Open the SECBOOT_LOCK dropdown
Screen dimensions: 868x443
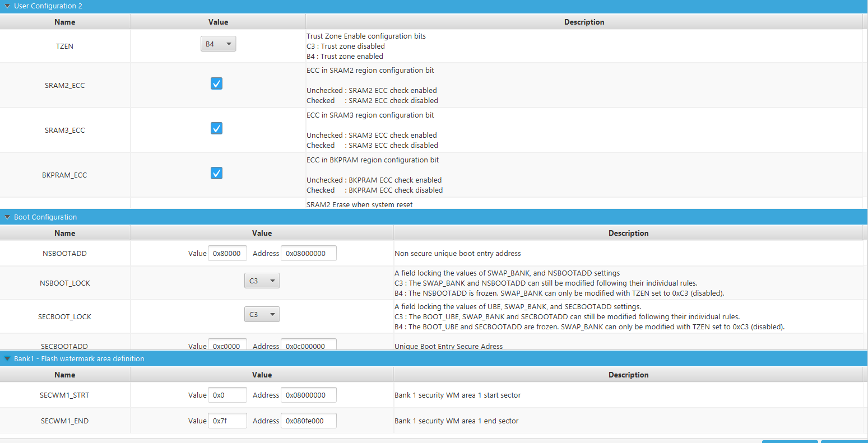[262, 314]
